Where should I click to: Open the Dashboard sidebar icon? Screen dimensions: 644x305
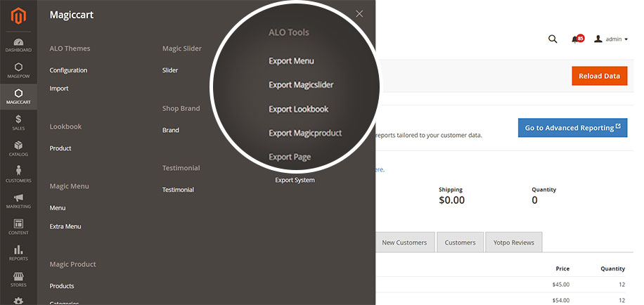[x=18, y=44]
